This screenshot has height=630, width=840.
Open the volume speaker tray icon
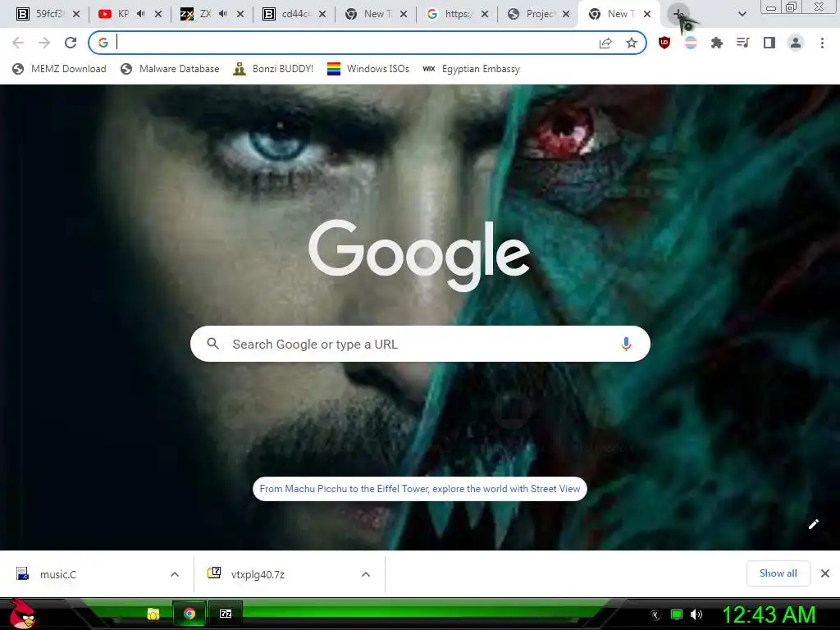696,615
